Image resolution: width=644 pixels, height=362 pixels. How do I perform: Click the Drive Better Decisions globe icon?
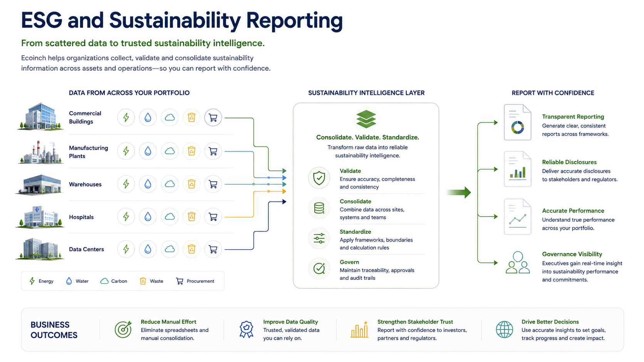pyautogui.click(x=504, y=330)
